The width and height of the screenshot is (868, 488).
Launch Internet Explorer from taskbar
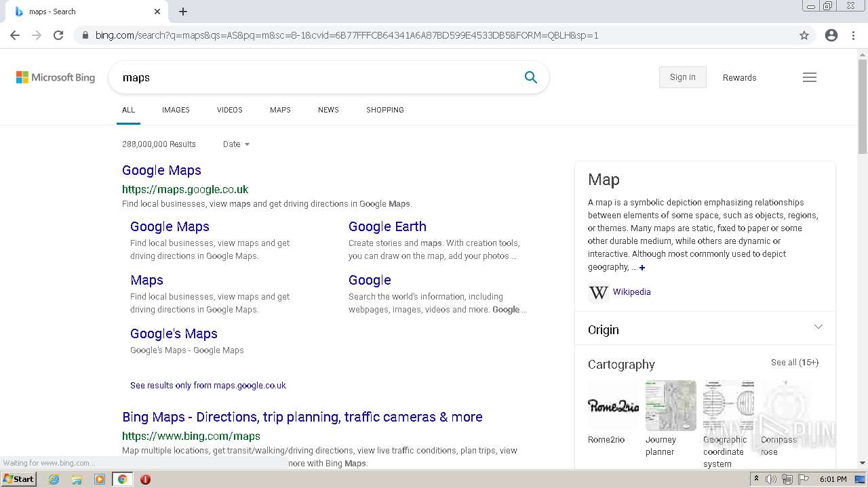[54, 479]
